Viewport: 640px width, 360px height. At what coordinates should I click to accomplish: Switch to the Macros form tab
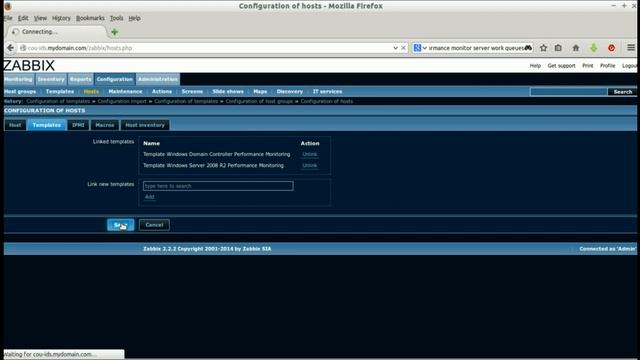coord(104,125)
